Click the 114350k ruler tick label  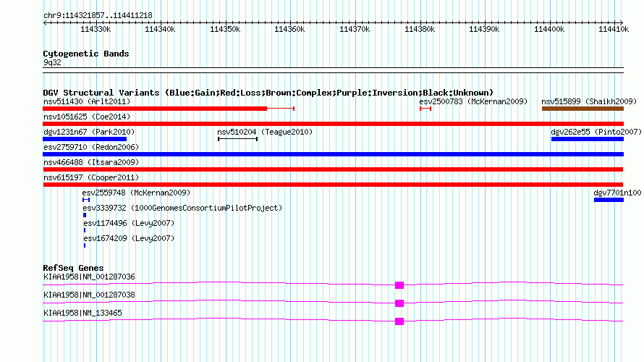(225, 29)
